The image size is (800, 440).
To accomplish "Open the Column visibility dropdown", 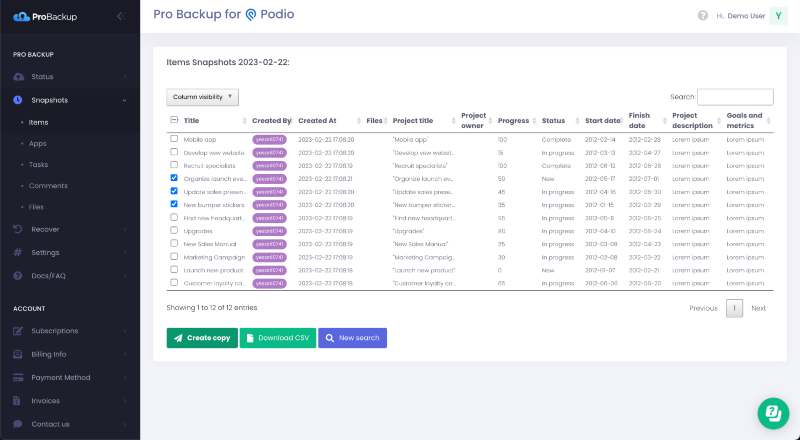I will (x=202, y=97).
